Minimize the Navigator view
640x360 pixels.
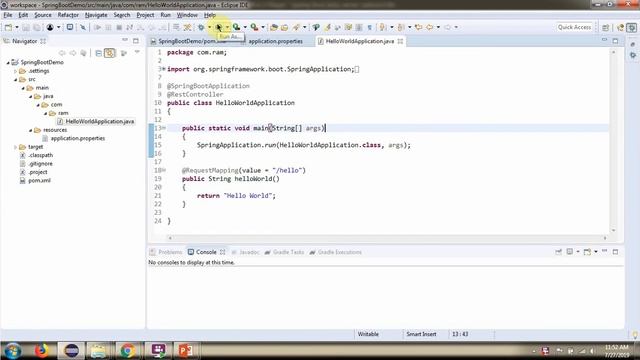(125, 40)
